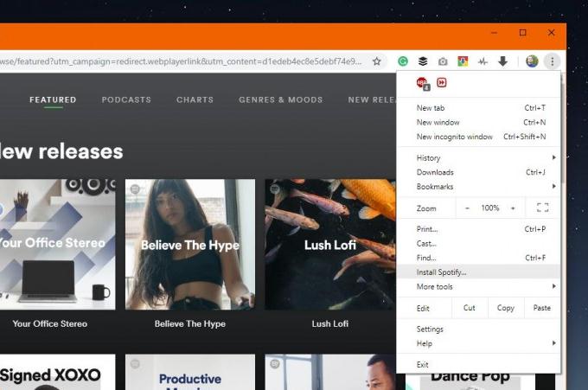Click the red fast-forward extension icon in menu
Viewport: 588px width, 390px height.
click(442, 82)
